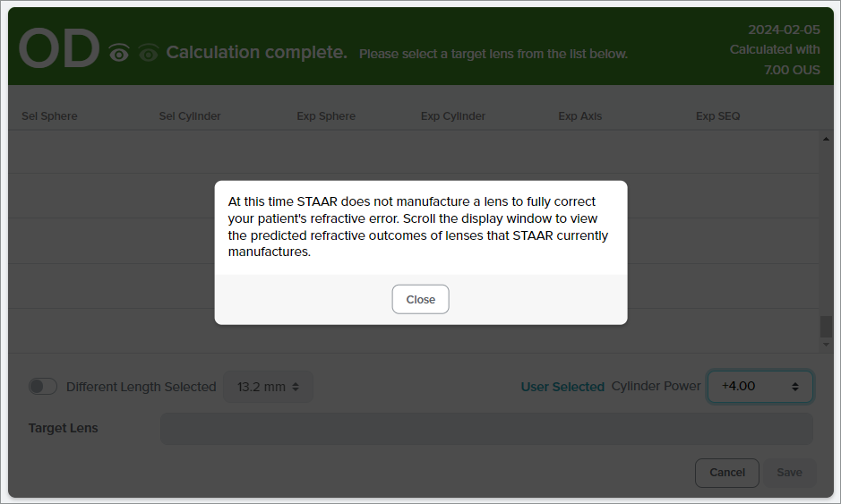Click the second (faded) eye icon
841x504 pixels.
[x=148, y=54]
